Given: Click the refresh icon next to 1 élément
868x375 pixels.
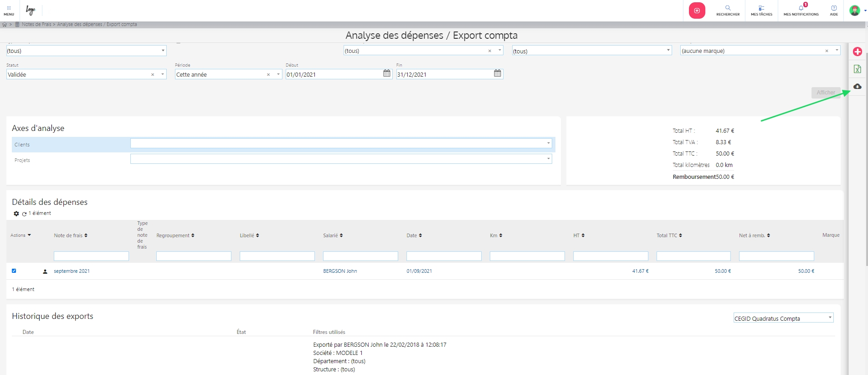Looking at the screenshot, I should 24,214.
